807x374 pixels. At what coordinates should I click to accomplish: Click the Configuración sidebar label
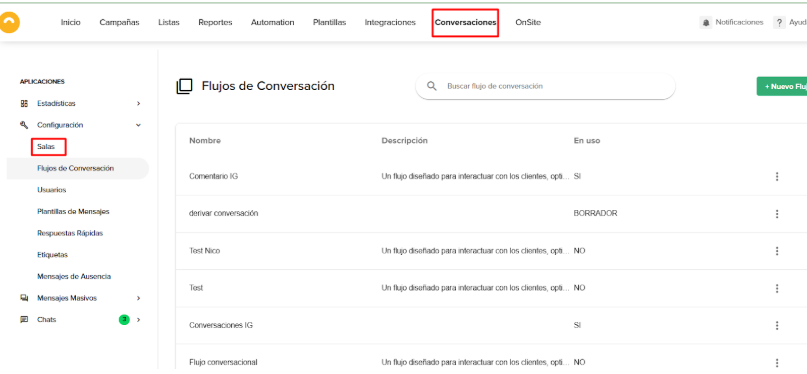[60, 125]
